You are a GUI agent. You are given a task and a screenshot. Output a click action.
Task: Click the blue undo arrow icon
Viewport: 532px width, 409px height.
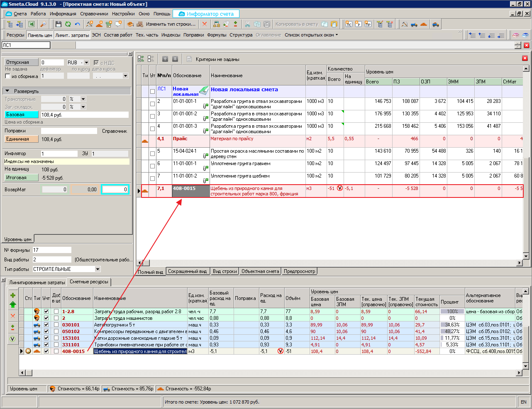(77, 24)
